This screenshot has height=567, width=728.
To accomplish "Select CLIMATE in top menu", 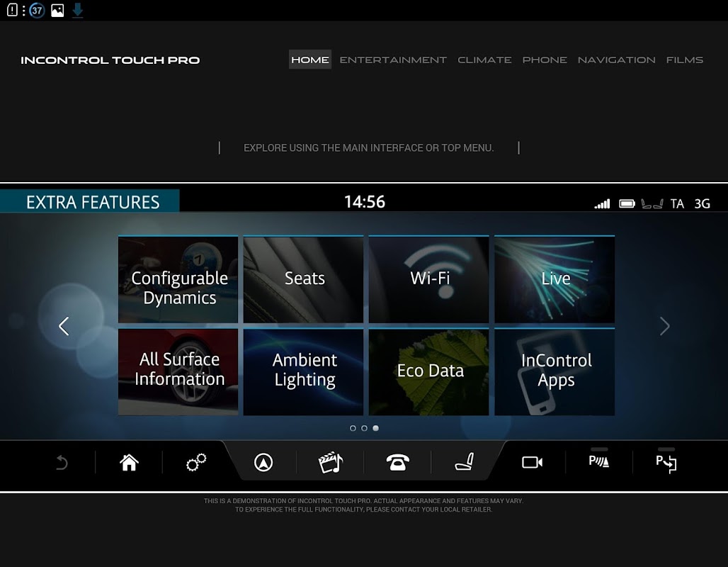I will point(484,60).
